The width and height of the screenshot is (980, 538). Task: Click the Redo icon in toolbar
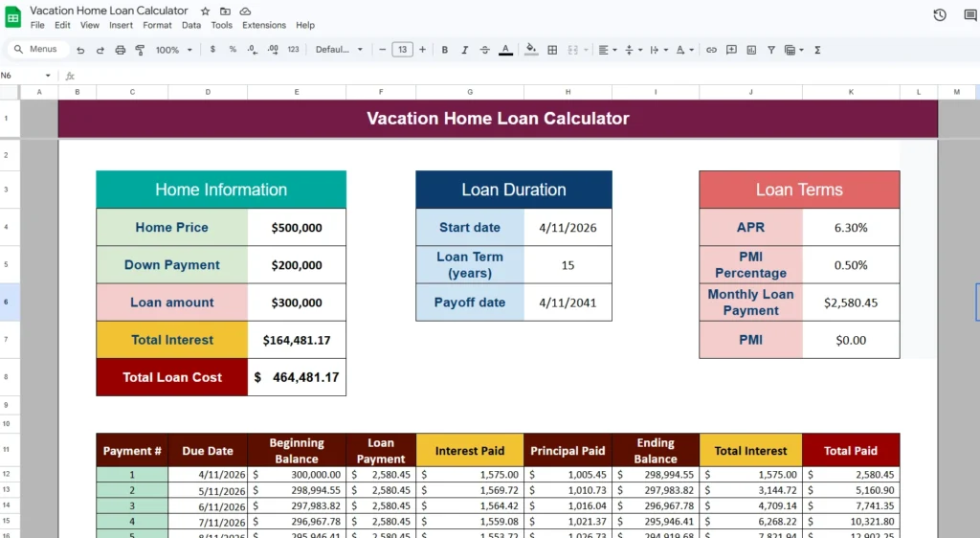100,50
